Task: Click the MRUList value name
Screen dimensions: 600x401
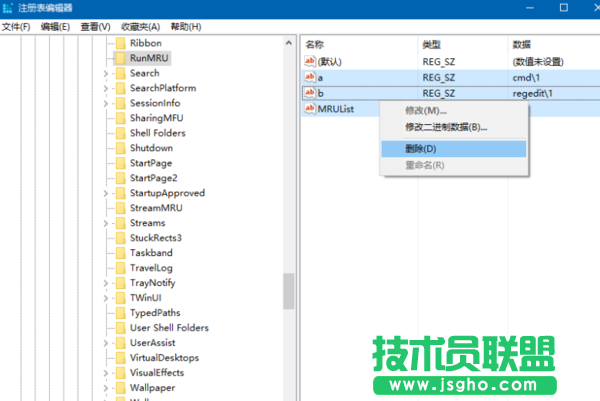Action: 336,109
